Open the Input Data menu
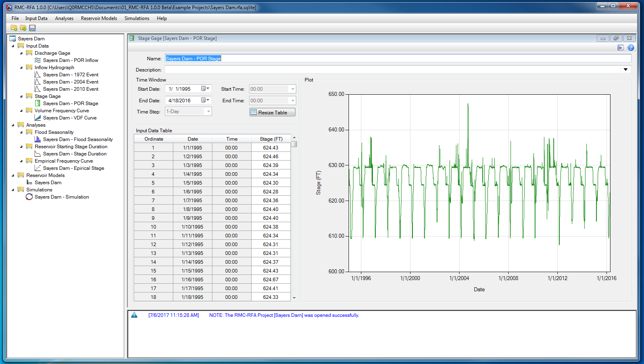644x364 pixels. pos(36,18)
